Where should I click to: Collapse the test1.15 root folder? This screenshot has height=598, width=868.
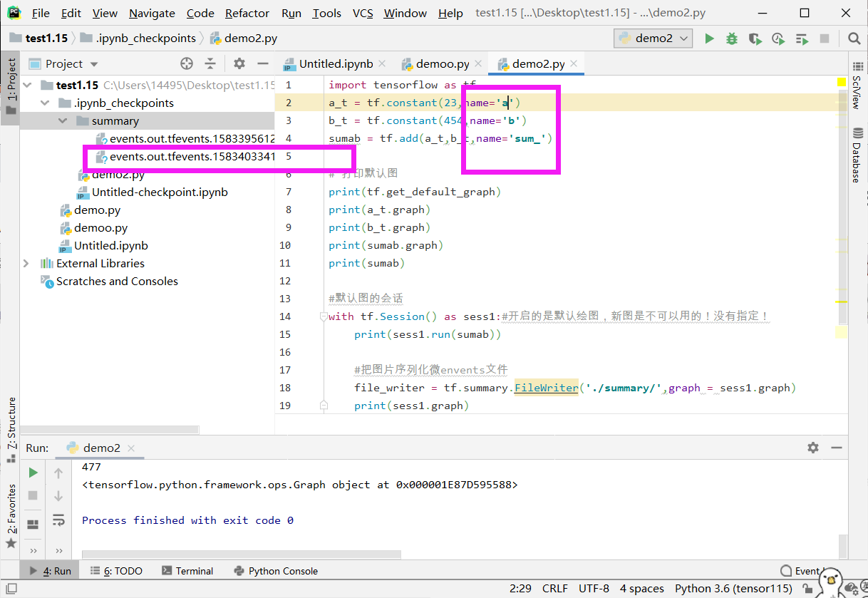(27, 85)
